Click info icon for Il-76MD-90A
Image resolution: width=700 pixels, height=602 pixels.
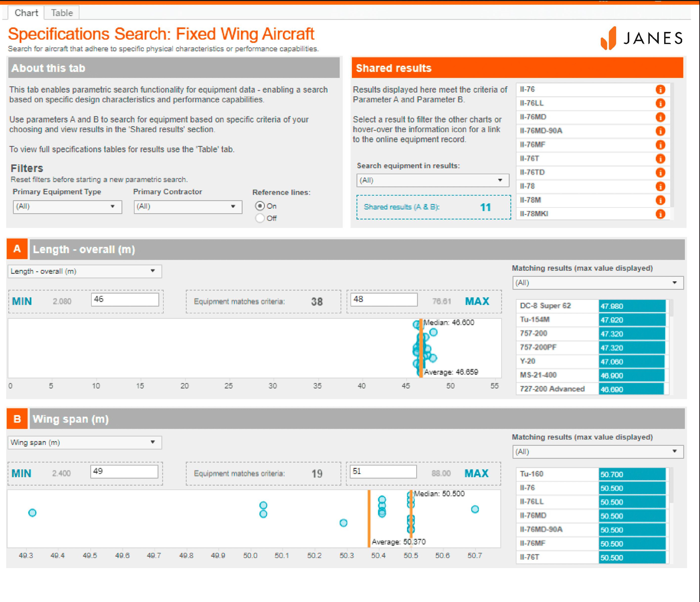click(660, 131)
